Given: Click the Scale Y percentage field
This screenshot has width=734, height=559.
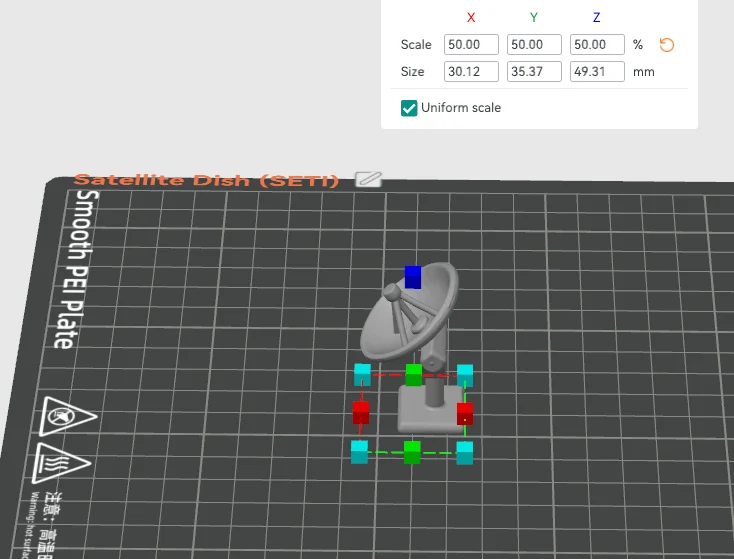Looking at the screenshot, I should click(534, 44).
